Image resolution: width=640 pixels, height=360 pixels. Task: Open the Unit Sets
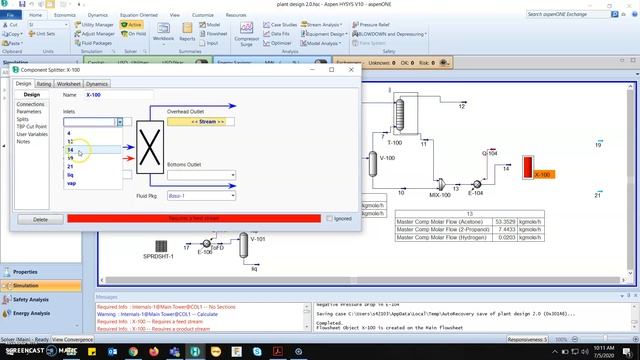tap(42, 34)
